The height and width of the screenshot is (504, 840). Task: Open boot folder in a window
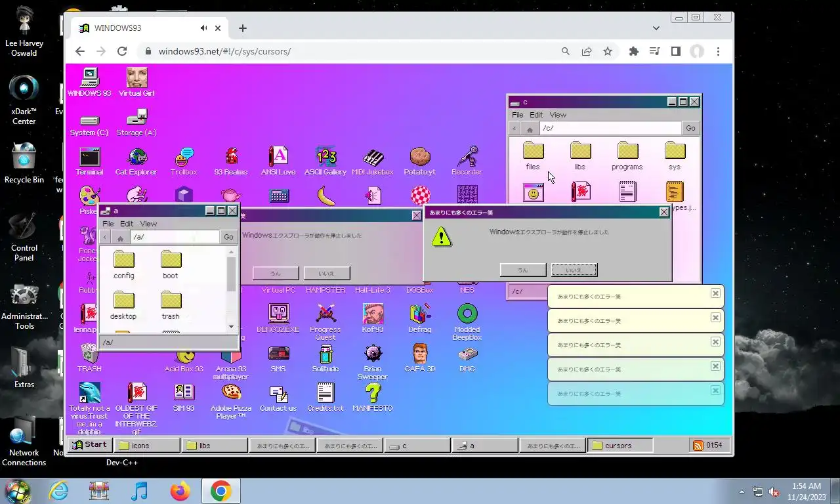pos(171,265)
